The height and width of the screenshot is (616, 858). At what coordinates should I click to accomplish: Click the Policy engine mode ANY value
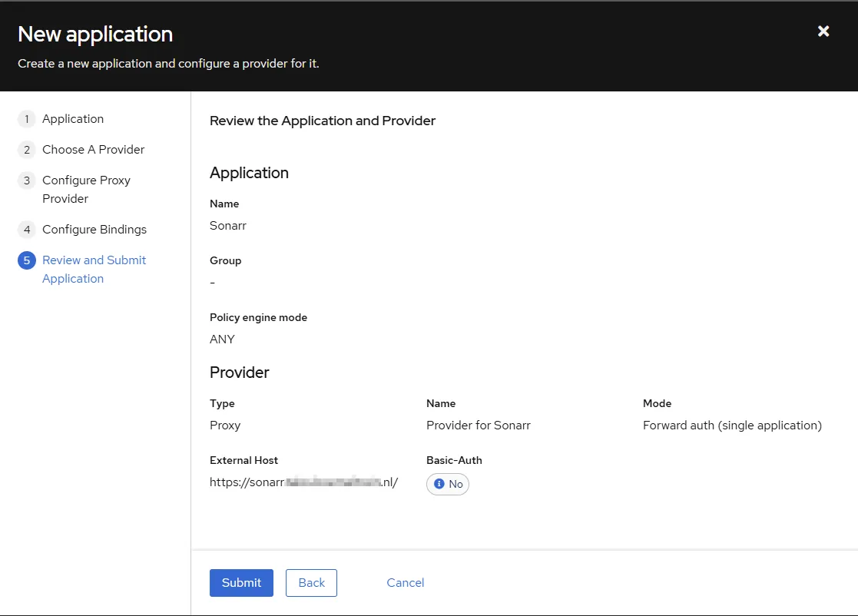click(222, 339)
